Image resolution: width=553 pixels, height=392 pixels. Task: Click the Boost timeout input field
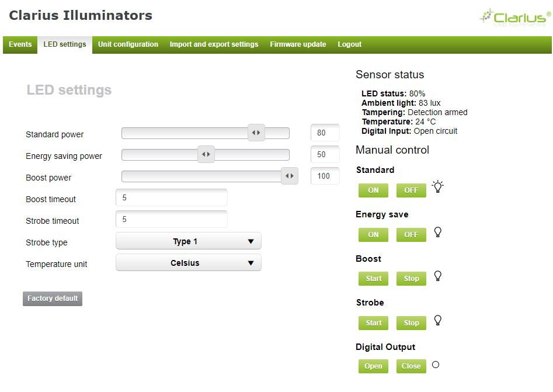tap(172, 197)
